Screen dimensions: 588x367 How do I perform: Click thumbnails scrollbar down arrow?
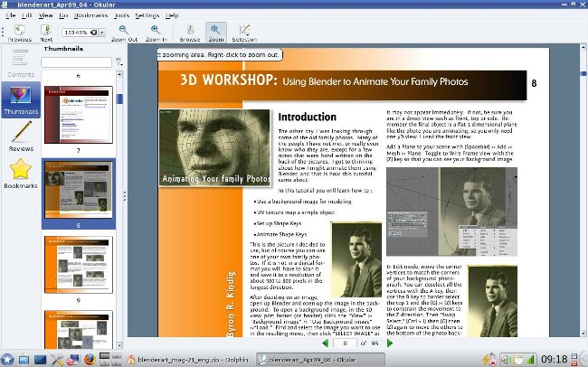pyautogui.click(x=119, y=345)
